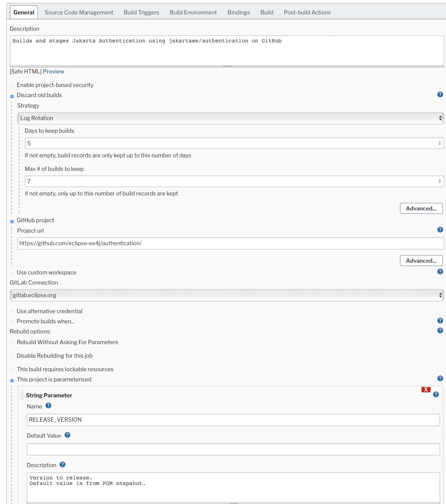The width and height of the screenshot is (446, 504).
Task: Switch to Source Code Management tab
Action: tap(79, 13)
